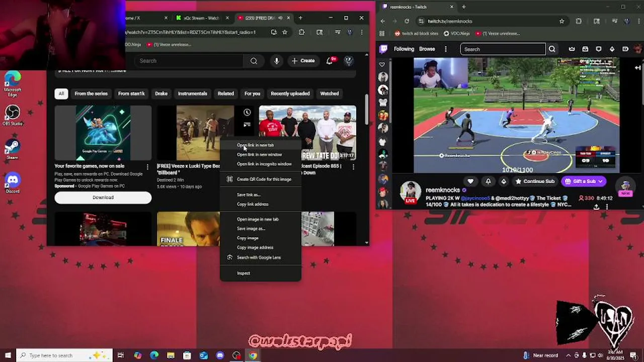The width and height of the screenshot is (644, 362).
Task: Open Steam desktop shortcut
Action: [13, 149]
